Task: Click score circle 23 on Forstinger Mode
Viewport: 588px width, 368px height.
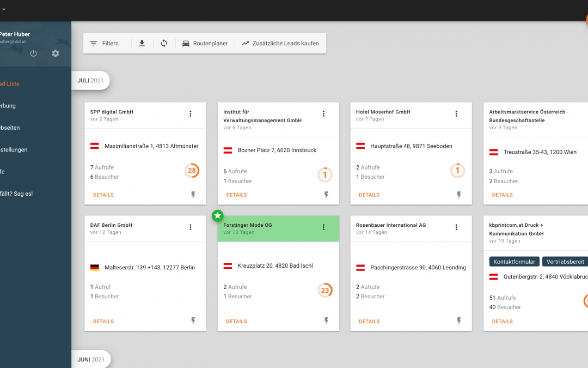Action: [x=325, y=290]
